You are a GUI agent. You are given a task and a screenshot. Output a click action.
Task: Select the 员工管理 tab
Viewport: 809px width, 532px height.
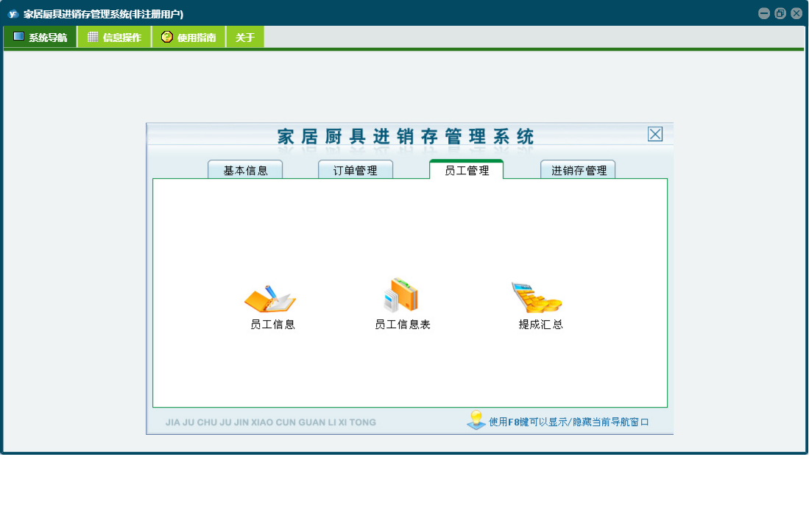[x=467, y=169]
